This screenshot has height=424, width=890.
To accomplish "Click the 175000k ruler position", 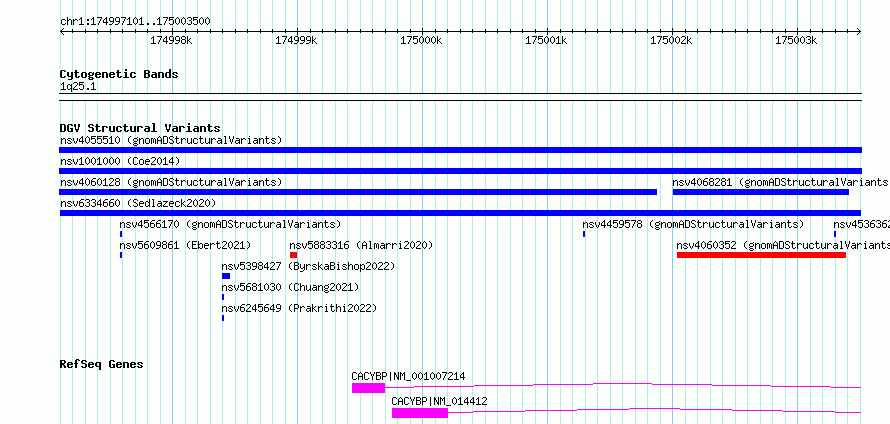I will [421, 40].
